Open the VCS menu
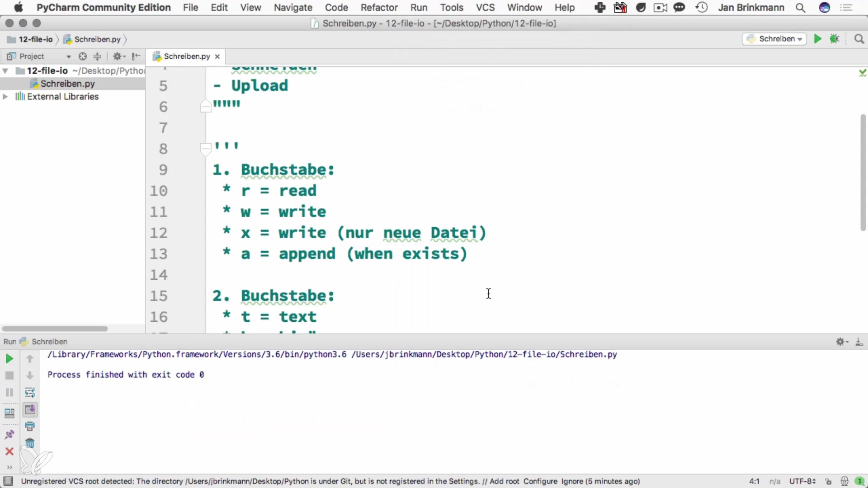This screenshot has height=488, width=868. (485, 8)
